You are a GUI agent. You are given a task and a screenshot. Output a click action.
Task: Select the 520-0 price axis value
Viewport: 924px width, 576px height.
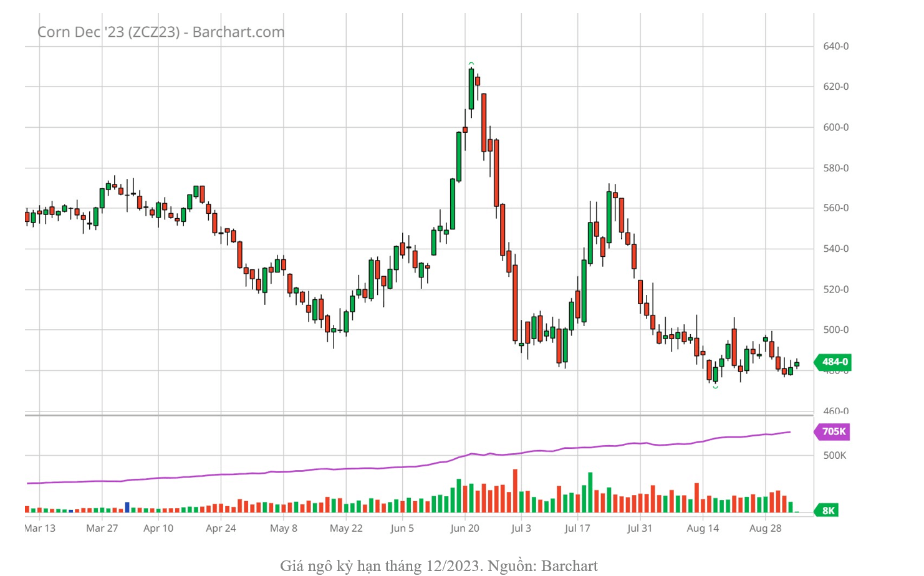836,289
